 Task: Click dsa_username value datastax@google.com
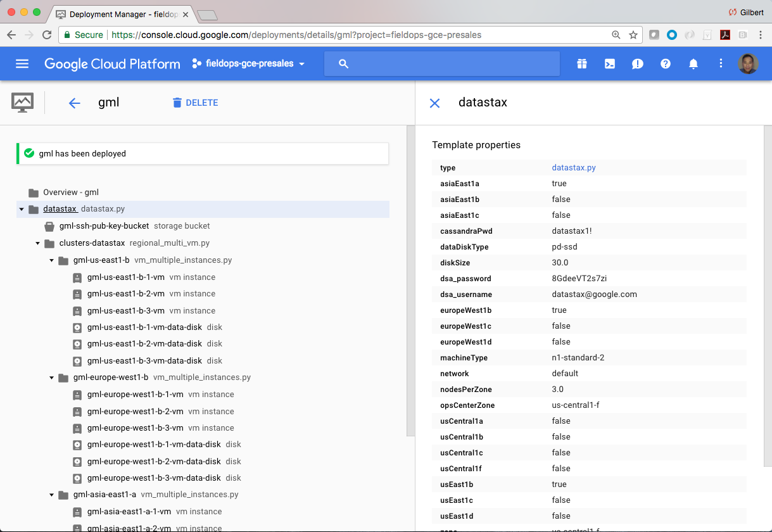point(595,294)
